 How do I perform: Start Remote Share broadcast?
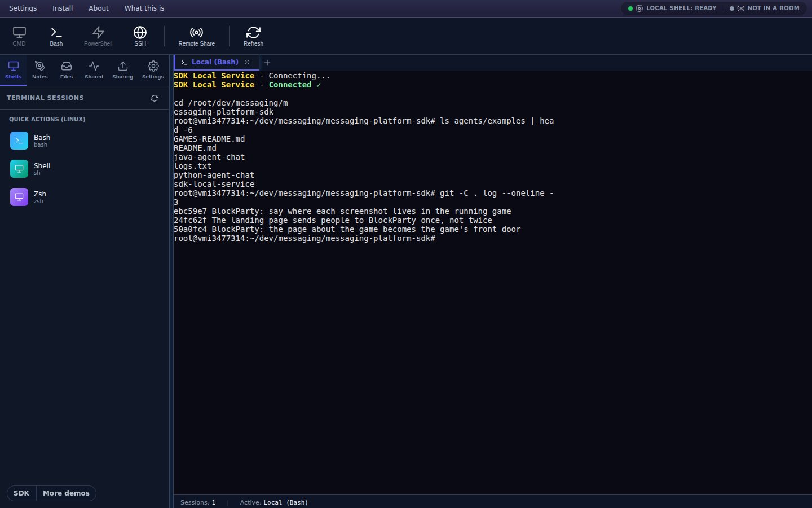click(x=196, y=36)
